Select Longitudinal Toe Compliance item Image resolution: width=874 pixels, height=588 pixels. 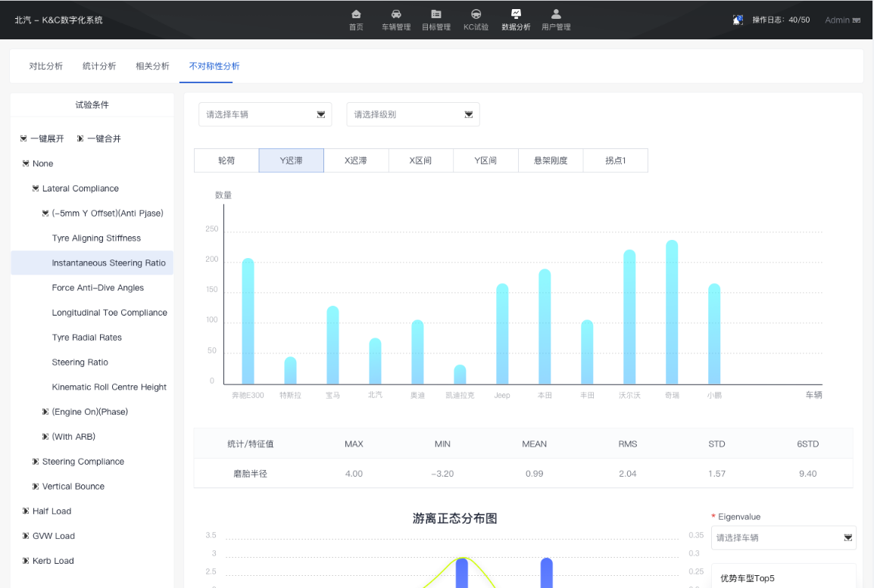[x=109, y=313]
